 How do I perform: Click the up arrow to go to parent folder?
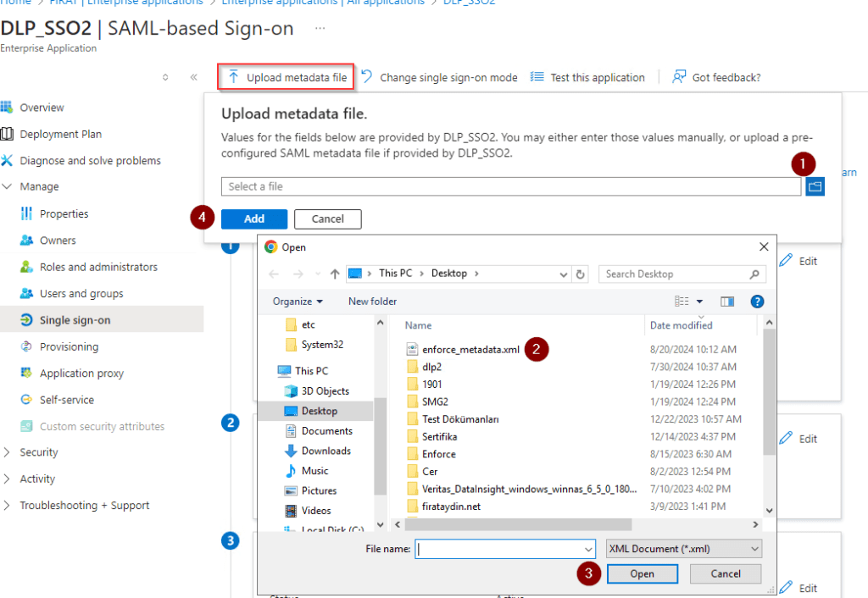click(x=336, y=274)
